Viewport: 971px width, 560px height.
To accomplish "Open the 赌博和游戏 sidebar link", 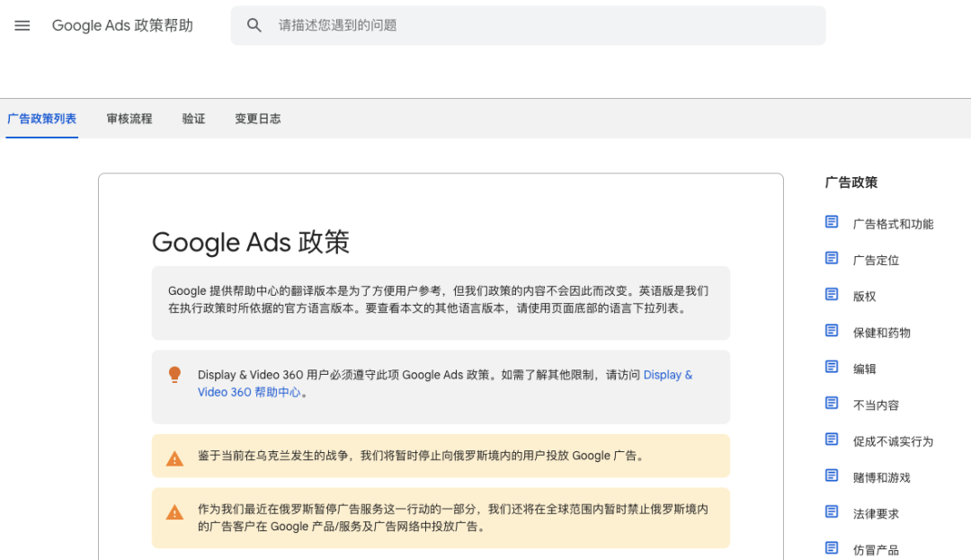I will [882, 477].
